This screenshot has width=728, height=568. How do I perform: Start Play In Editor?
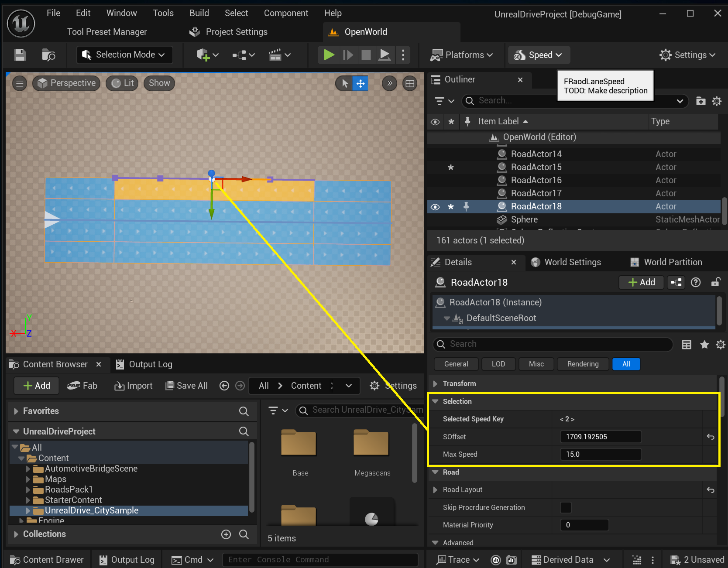[329, 55]
